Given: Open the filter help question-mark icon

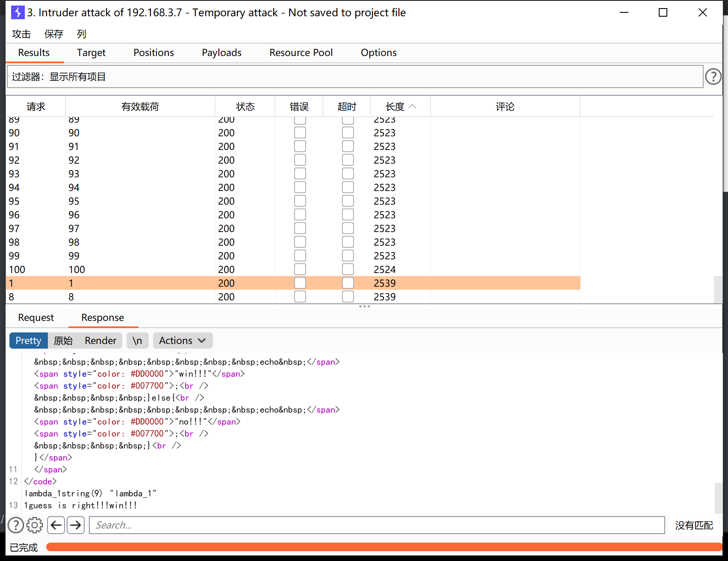Looking at the screenshot, I should point(713,76).
